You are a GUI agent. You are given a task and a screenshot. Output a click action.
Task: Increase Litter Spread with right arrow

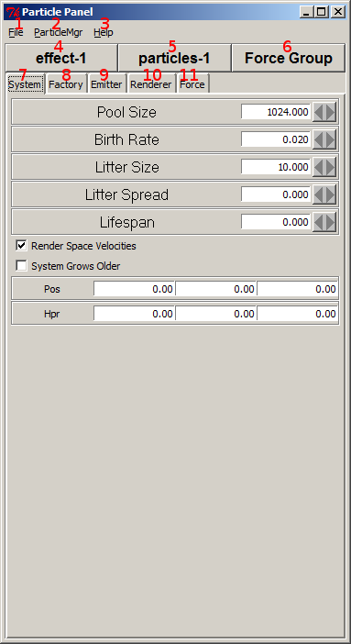pos(331,194)
